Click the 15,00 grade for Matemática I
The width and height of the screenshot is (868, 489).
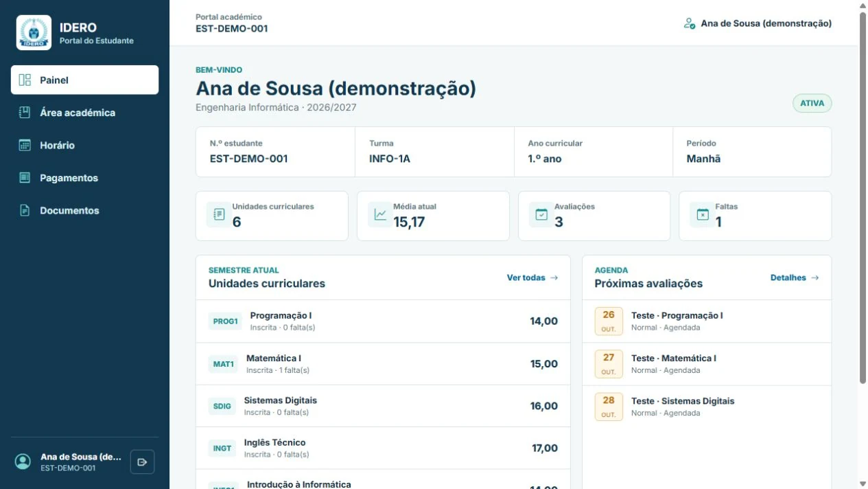(543, 364)
